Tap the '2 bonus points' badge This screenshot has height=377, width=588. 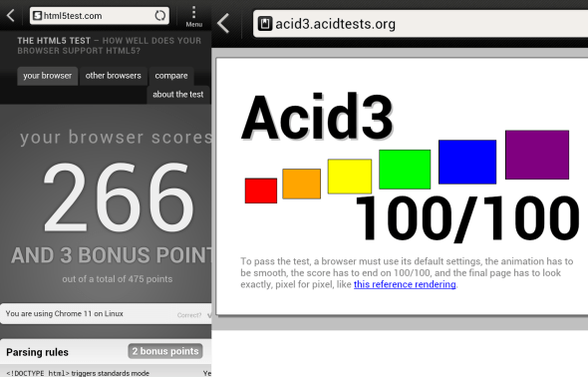click(x=165, y=351)
